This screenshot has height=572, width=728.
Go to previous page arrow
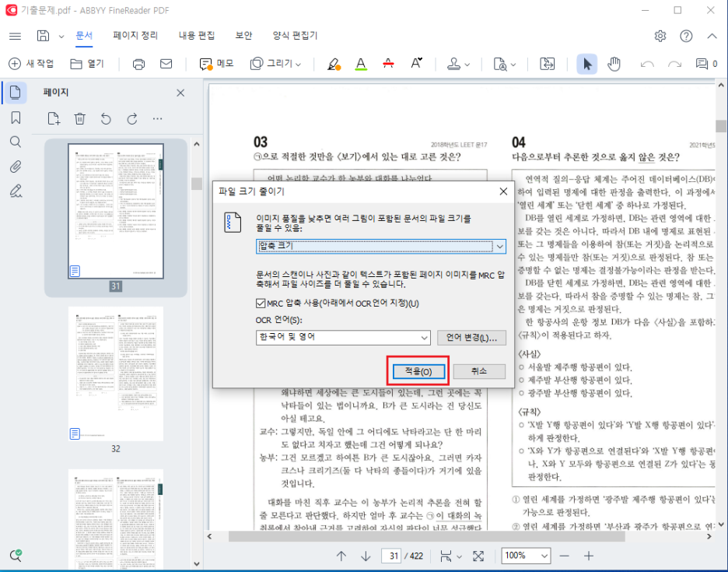[x=341, y=556]
